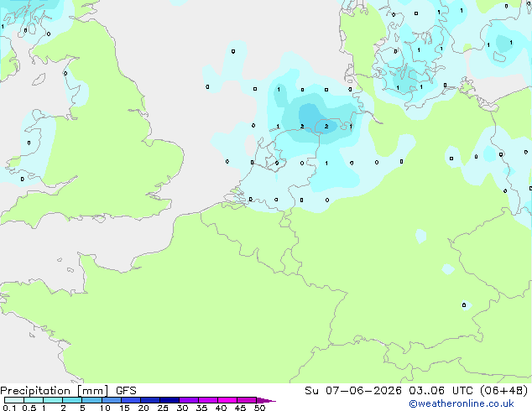The image size is (532, 411).
Task: Click the '(06+48)' forecast offset text
Action: 503,391
